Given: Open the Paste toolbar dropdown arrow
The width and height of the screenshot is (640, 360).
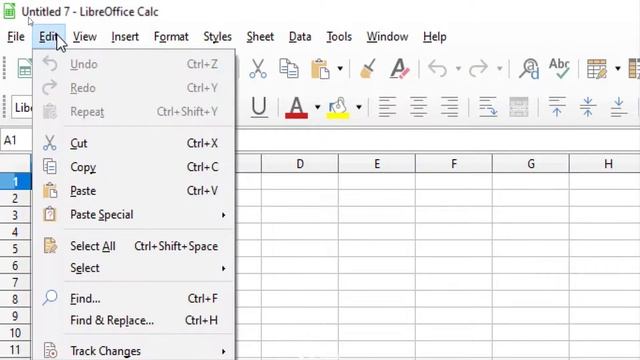Looking at the screenshot, I should (x=340, y=69).
